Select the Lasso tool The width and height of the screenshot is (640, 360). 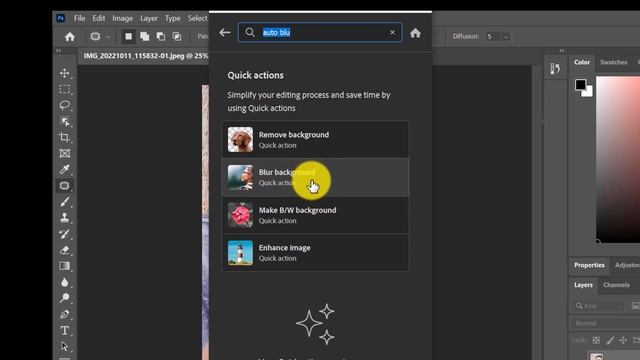pyautogui.click(x=64, y=105)
